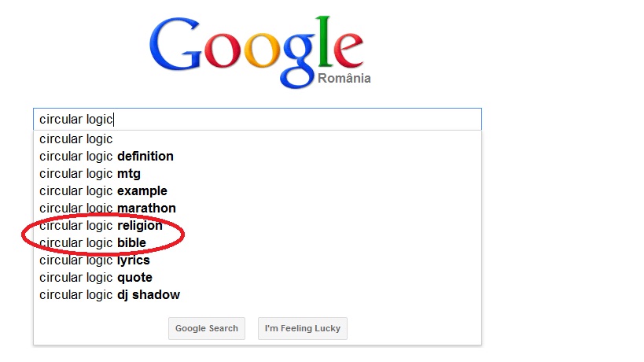
Task: Click into the search box containing 'circular logic'
Action: tap(257, 119)
